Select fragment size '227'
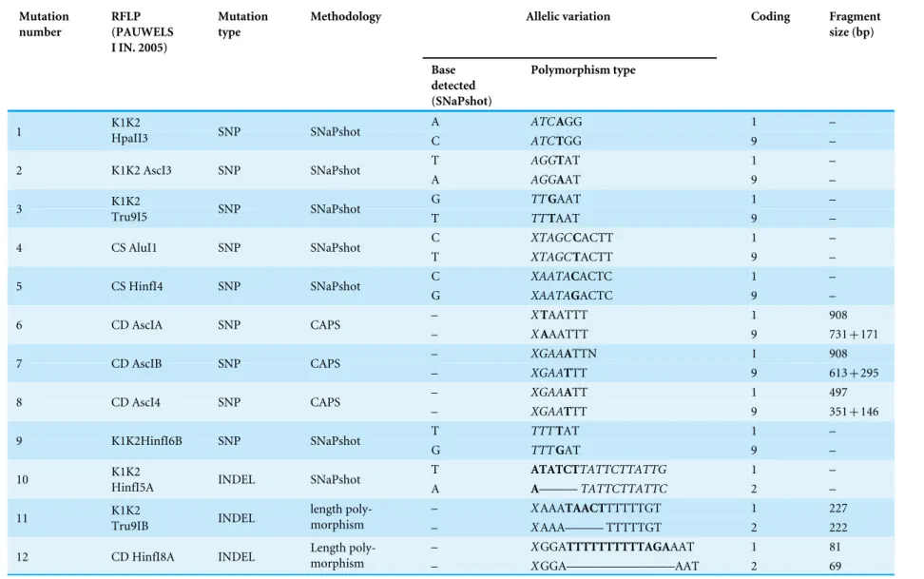 [x=837, y=508]
